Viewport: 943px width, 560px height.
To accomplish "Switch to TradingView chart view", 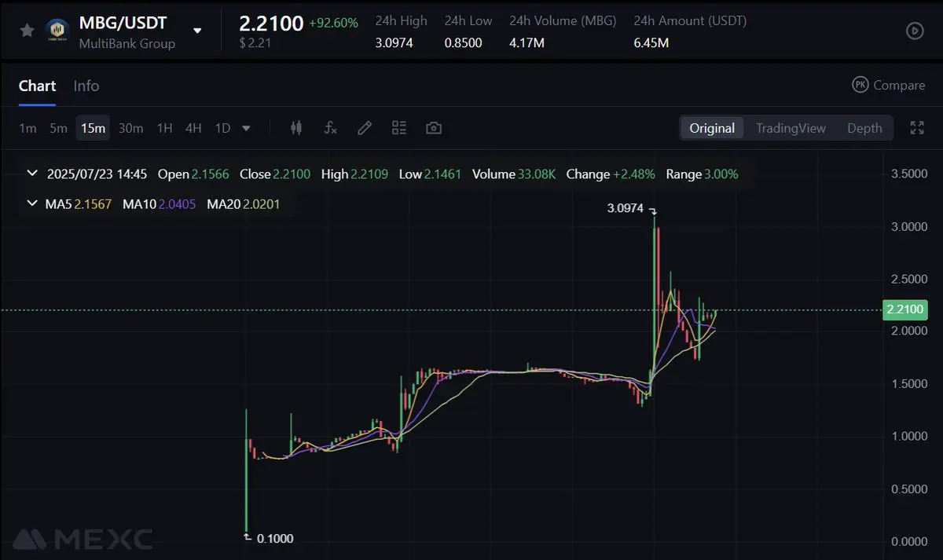I will [791, 128].
